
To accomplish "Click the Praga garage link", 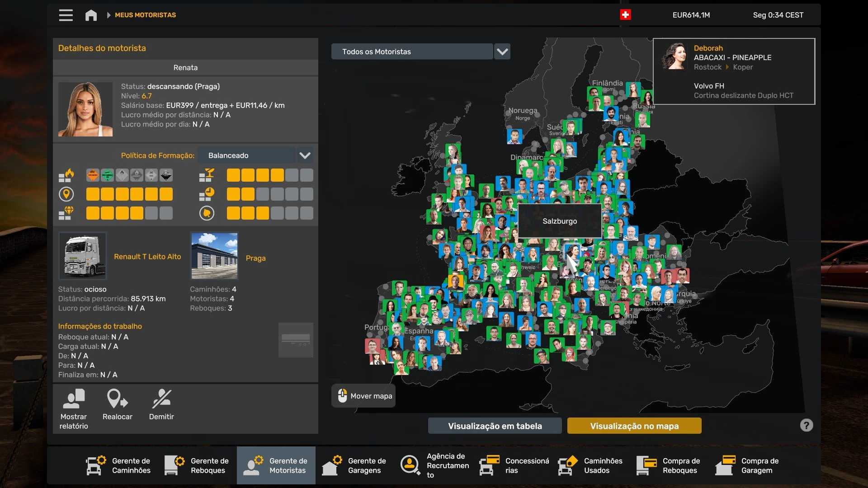I will [255, 258].
